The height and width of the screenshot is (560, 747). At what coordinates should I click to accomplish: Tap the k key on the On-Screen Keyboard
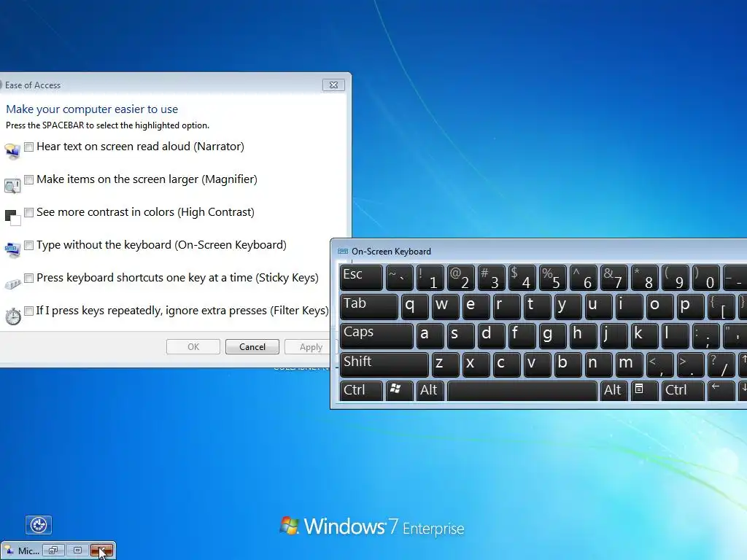pos(645,335)
